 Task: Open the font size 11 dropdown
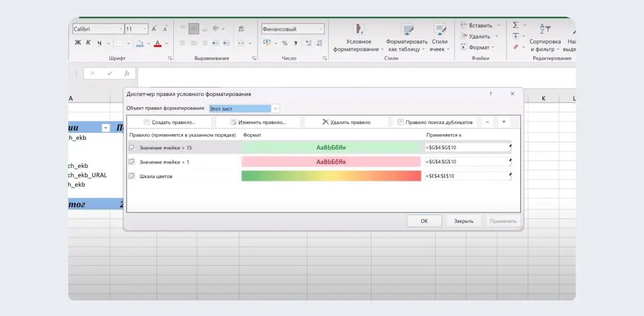tap(145, 29)
